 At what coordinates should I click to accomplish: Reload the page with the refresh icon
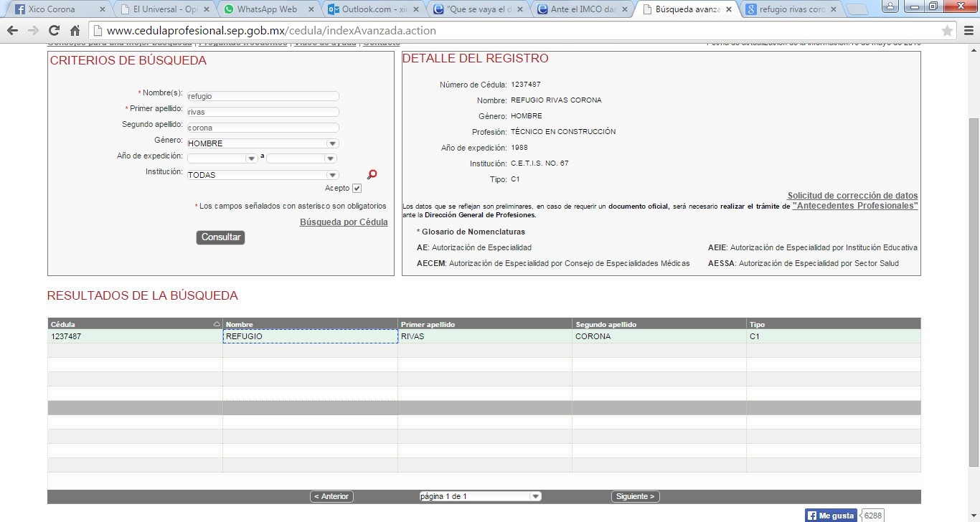tap(54, 31)
